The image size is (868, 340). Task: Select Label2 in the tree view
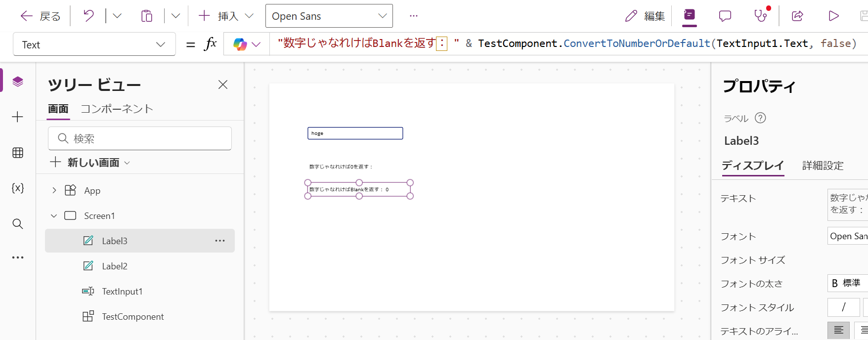point(114,266)
